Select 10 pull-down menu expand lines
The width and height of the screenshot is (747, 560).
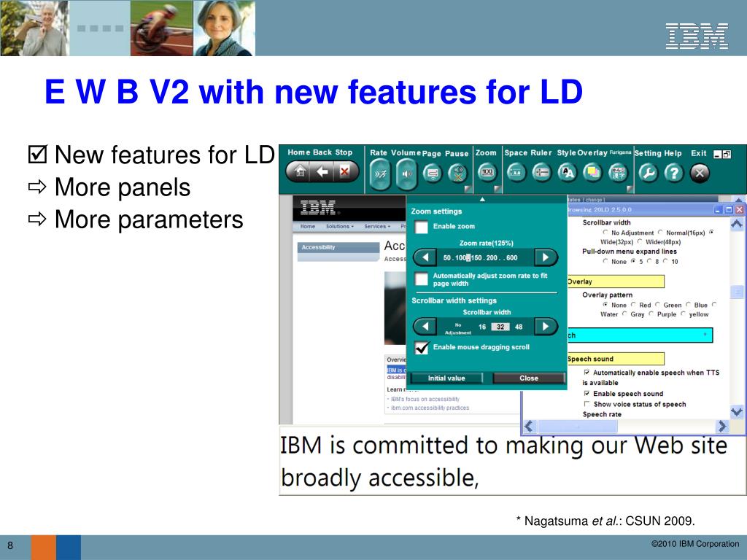click(665, 261)
